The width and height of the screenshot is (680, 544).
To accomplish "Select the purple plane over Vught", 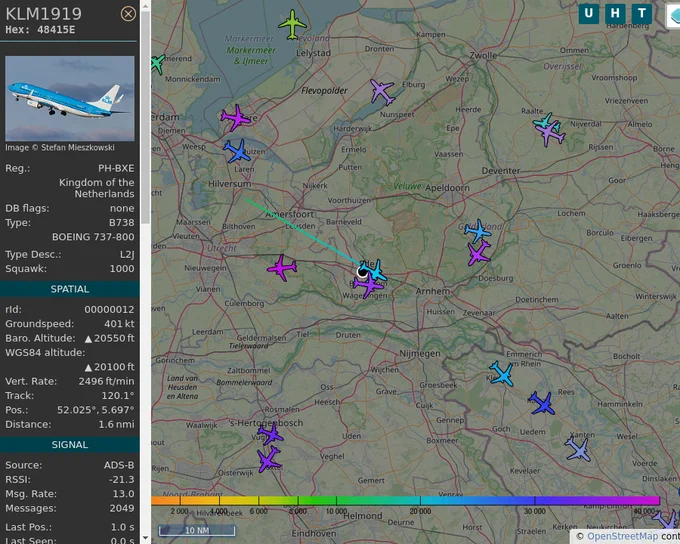I will click(271, 434).
